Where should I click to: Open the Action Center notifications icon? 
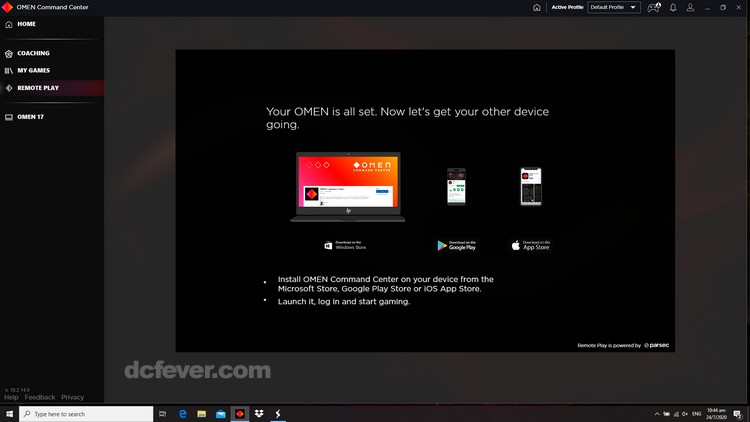pos(737,414)
